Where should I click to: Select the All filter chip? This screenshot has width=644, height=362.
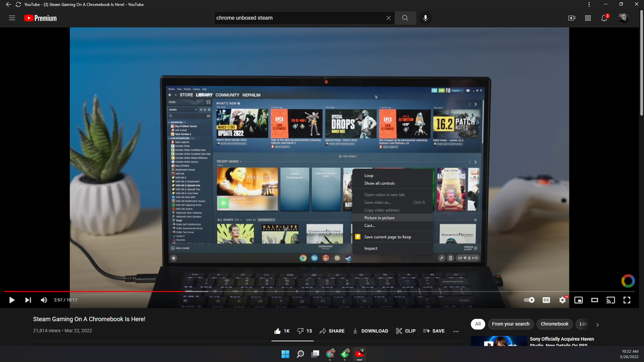478,324
